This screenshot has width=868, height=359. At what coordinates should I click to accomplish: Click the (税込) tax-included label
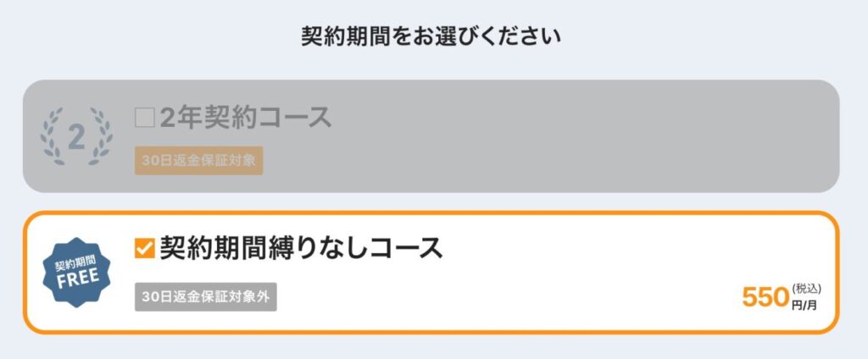806,288
